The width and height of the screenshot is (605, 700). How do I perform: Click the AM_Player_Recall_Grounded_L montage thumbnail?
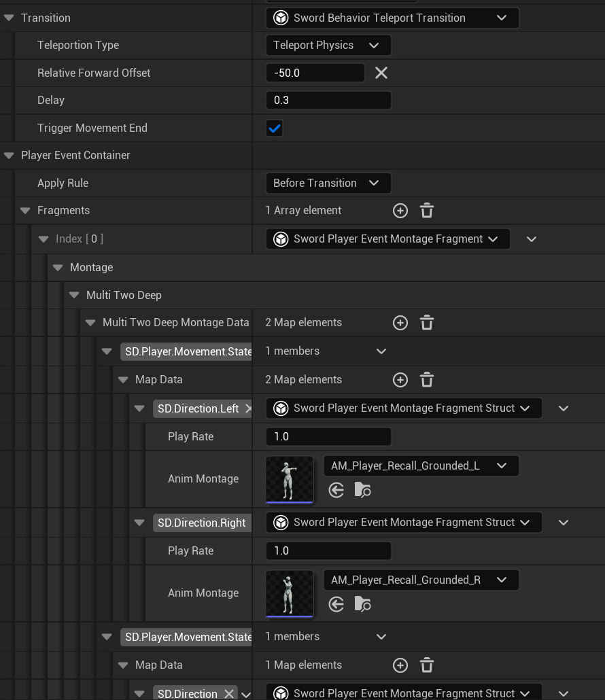(290, 479)
